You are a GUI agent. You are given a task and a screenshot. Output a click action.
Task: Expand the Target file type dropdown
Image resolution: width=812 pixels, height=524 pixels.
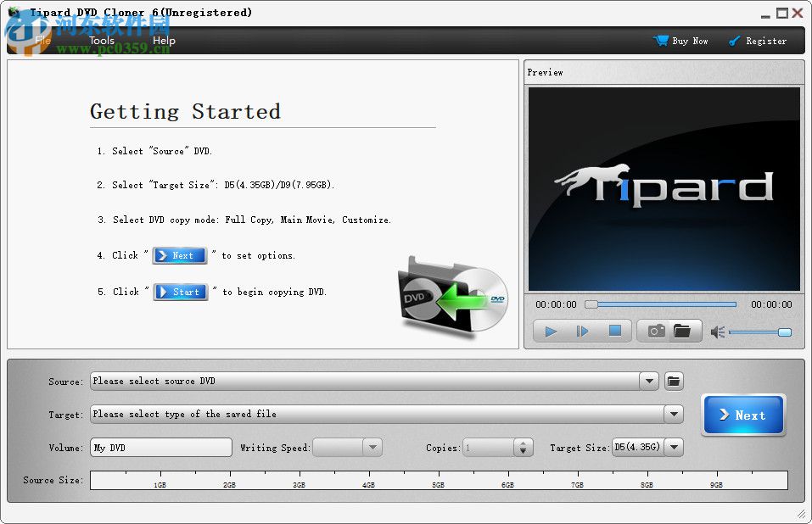[x=675, y=414]
